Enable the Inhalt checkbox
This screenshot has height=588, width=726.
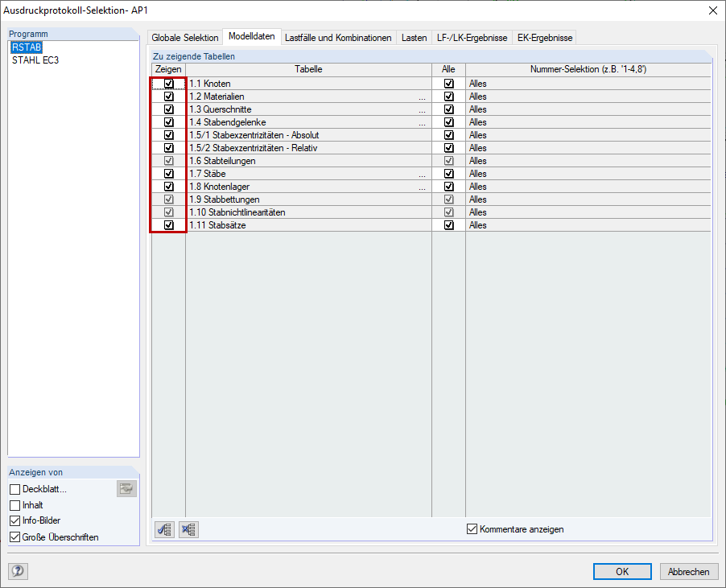click(13, 504)
